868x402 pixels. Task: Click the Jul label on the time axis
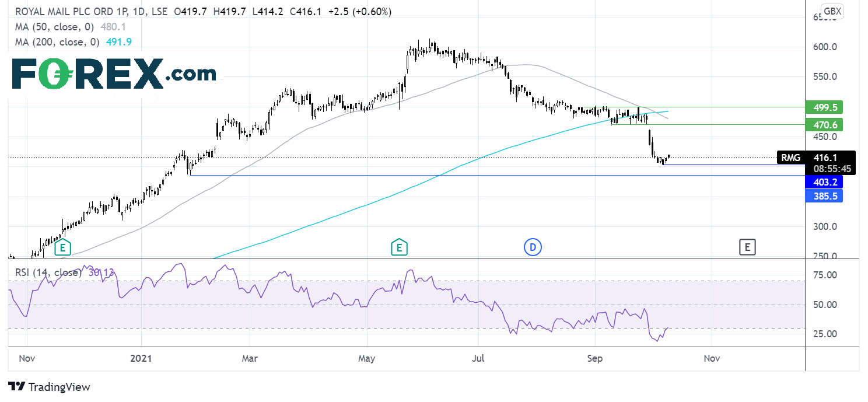(x=480, y=358)
